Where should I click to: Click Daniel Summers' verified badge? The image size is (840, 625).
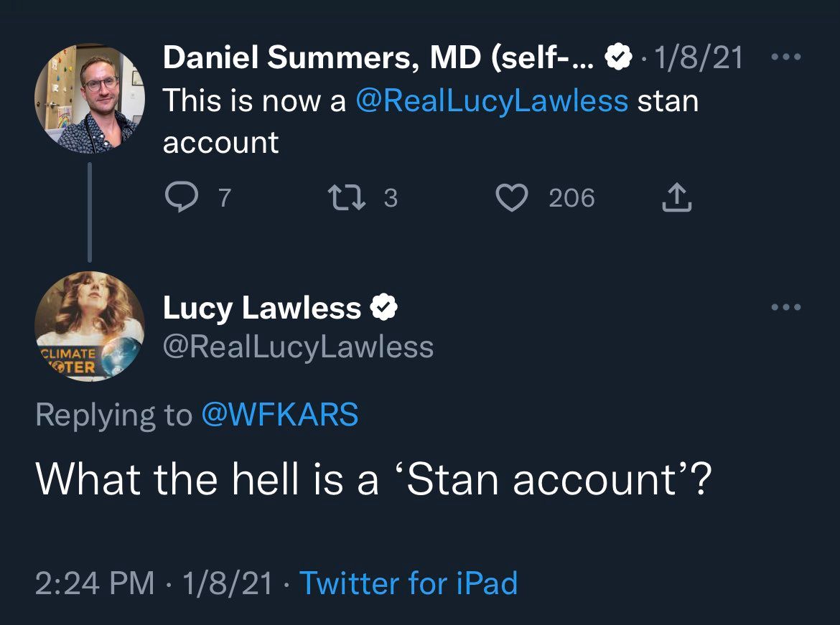pyautogui.click(x=617, y=58)
